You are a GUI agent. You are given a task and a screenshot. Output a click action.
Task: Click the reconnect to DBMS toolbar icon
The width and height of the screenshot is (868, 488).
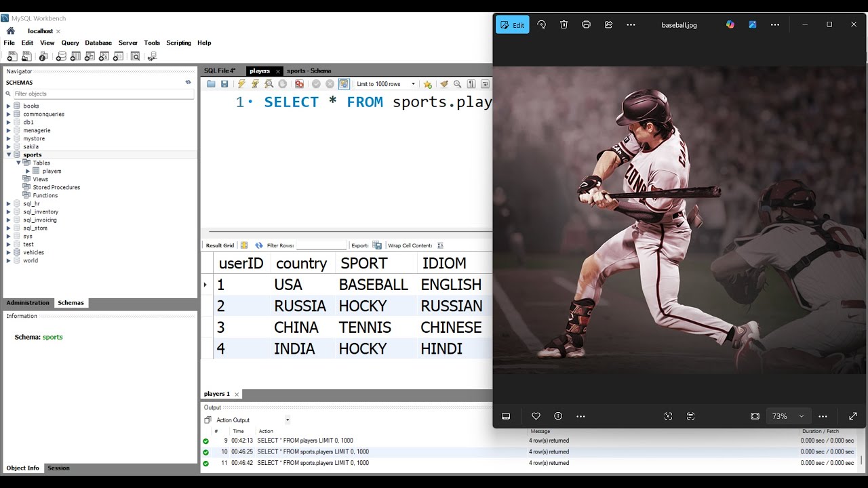click(x=152, y=56)
